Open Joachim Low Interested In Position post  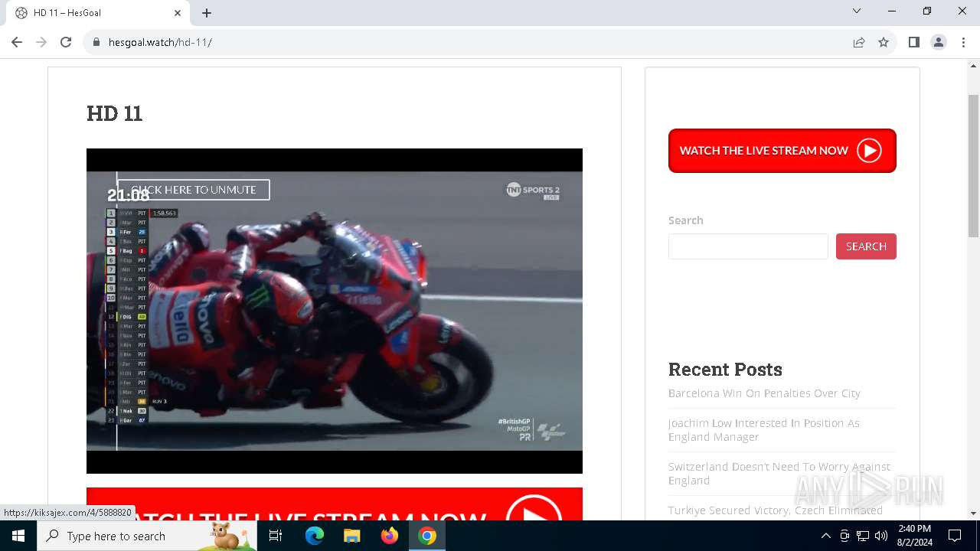coord(764,430)
